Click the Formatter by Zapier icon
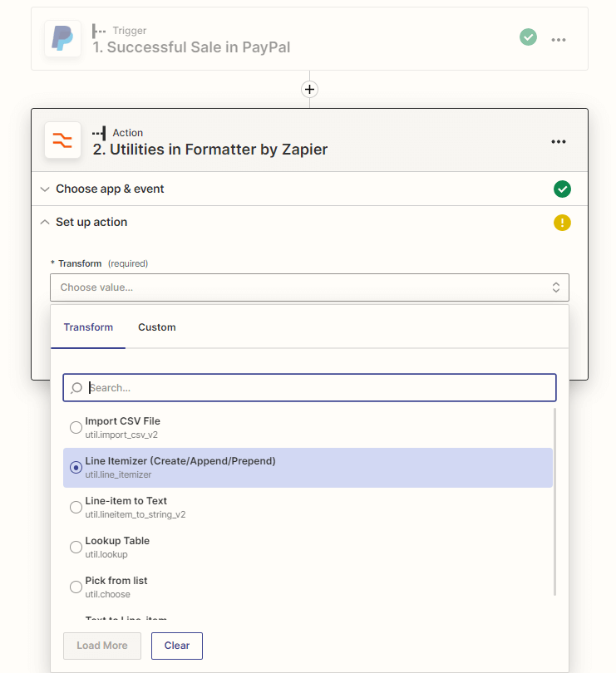The width and height of the screenshot is (616, 673). click(x=62, y=140)
